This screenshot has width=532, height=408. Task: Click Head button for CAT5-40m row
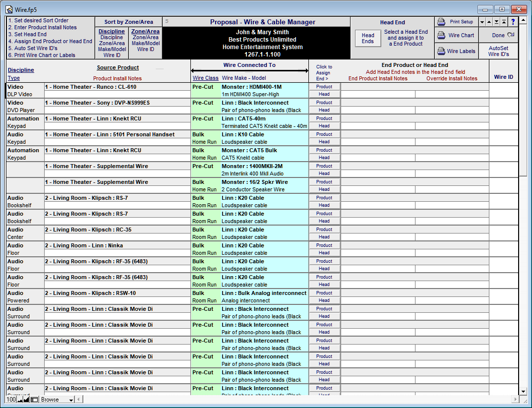tap(324, 126)
